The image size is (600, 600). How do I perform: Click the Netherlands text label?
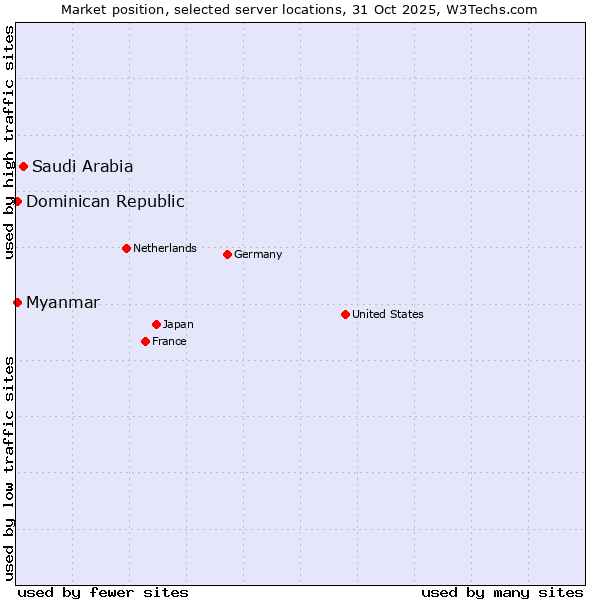click(165, 248)
